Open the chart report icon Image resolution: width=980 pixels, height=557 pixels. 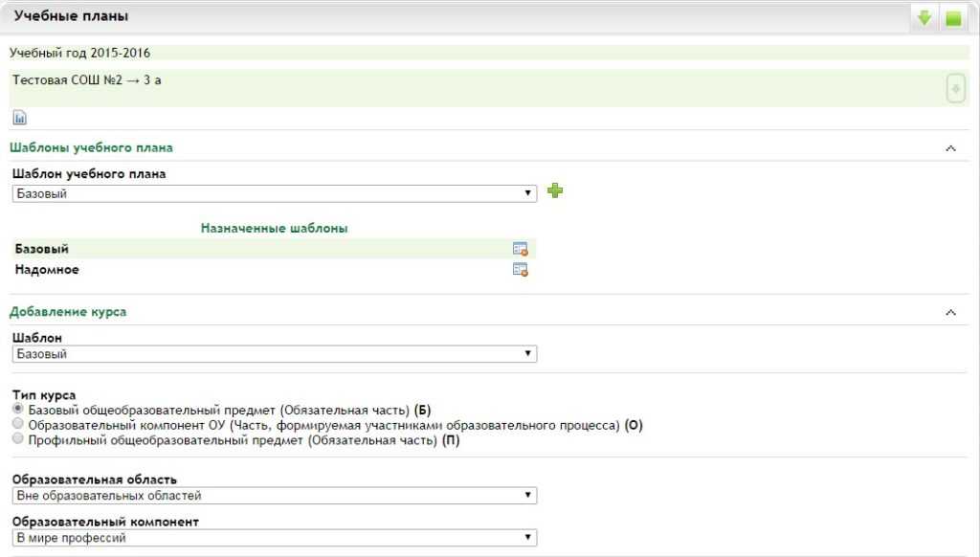click(x=20, y=119)
